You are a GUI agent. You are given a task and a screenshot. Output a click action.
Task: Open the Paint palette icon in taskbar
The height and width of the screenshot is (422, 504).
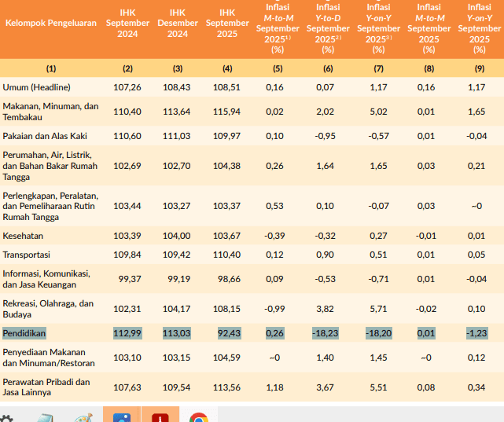tap(83, 416)
